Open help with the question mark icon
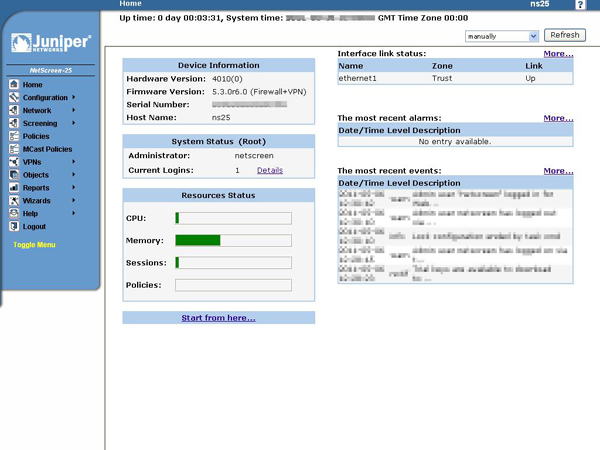Viewport: 600px width, 450px height. pyautogui.click(x=580, y=5)
